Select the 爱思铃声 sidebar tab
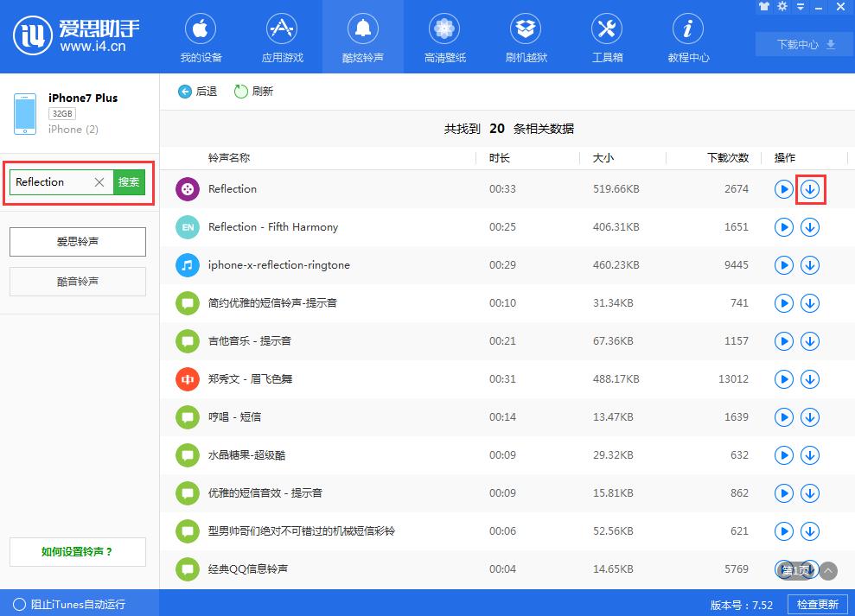 [x=77, y=241]
